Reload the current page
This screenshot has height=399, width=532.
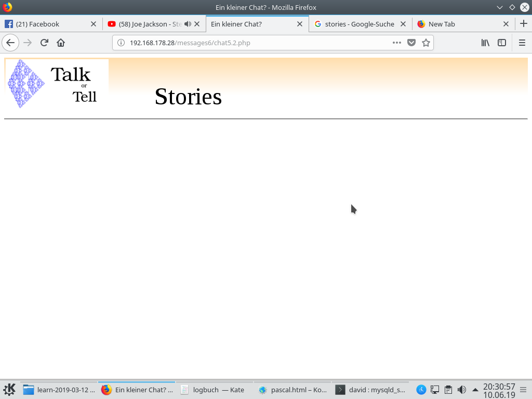(x=44, y=43)
